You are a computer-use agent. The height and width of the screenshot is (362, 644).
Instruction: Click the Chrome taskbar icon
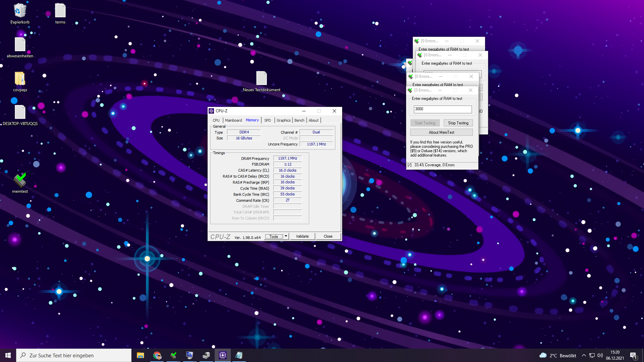tap(157, 355)
